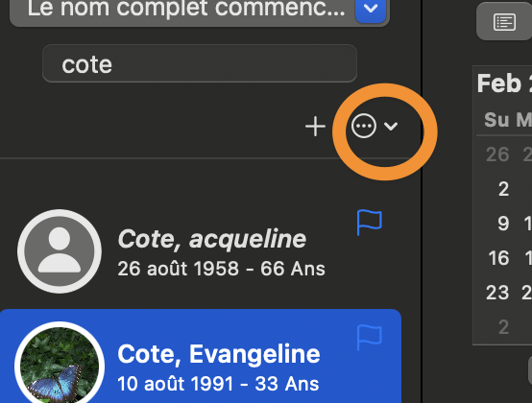Screen dimensions: 532x403
Task: Select Cote, acqueline in the results list
Action: tap(200, 251)
